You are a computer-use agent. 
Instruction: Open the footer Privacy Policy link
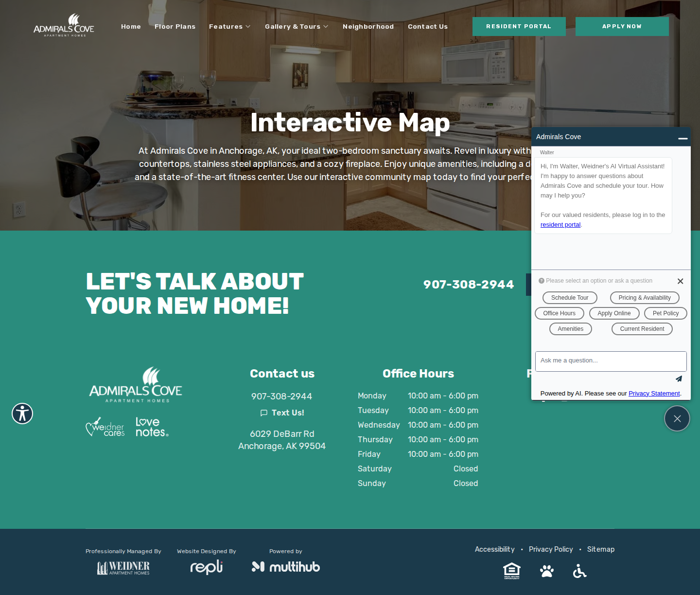pyautogui.click(x=551, y=549)
